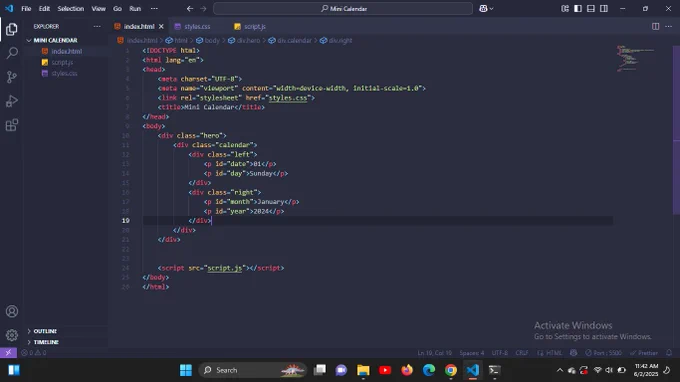Split the editor to the right
The height and width of the screenshot is (382, 680).
click(x=655, y=26)
